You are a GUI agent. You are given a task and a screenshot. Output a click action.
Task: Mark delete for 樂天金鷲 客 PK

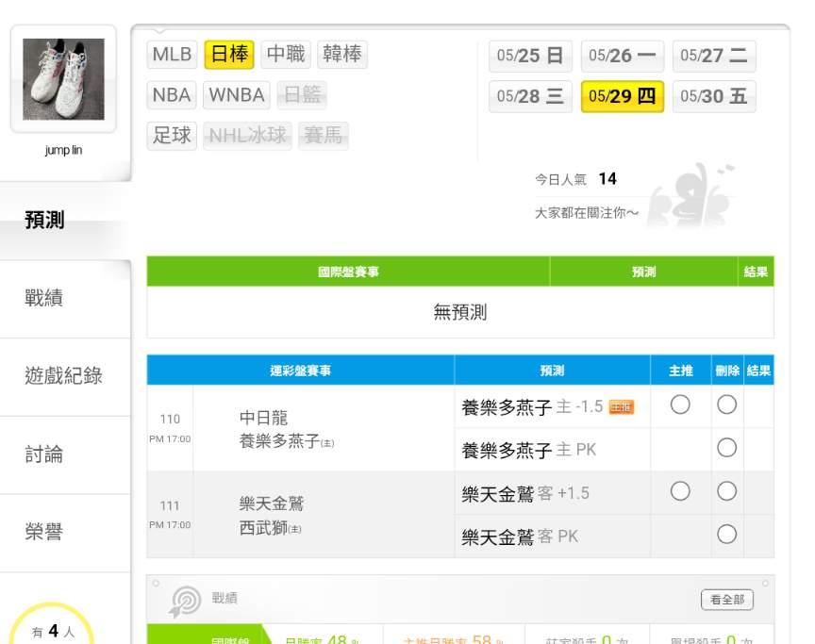click(x=726, y=535)
